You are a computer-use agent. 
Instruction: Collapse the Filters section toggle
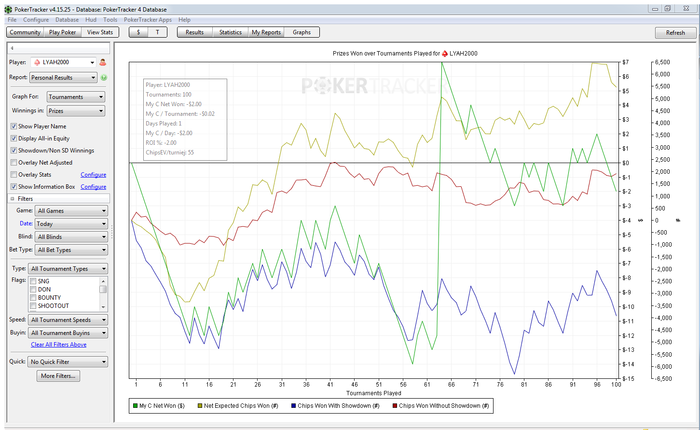point(12,199)
